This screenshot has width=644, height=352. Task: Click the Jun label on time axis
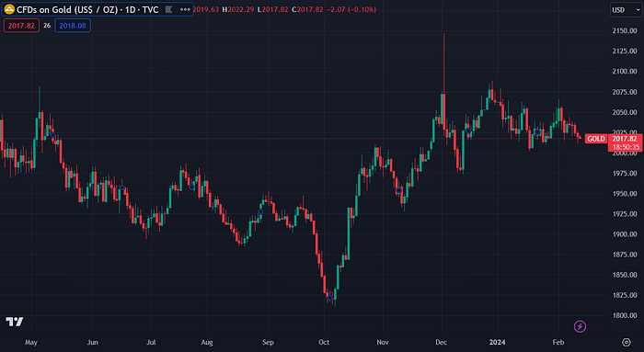(92, 342)
